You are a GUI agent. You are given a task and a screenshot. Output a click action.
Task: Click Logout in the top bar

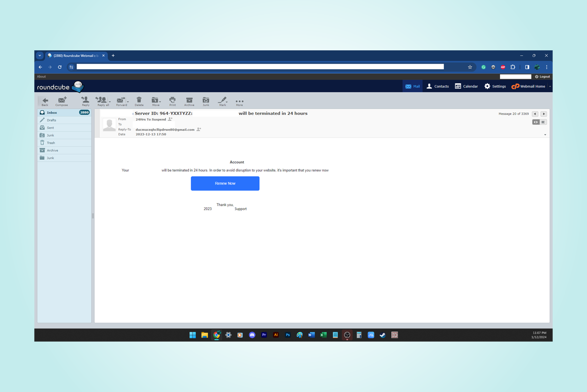coord(542,77)
